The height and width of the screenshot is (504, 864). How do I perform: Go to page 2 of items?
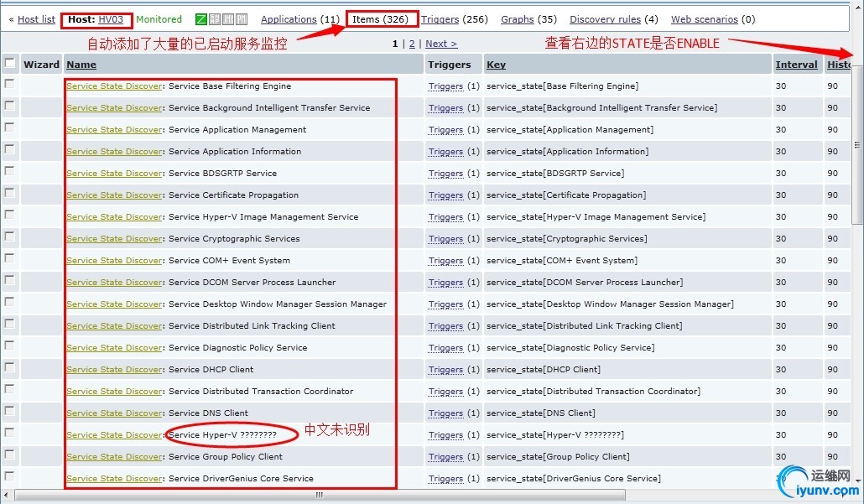[412, 44]
